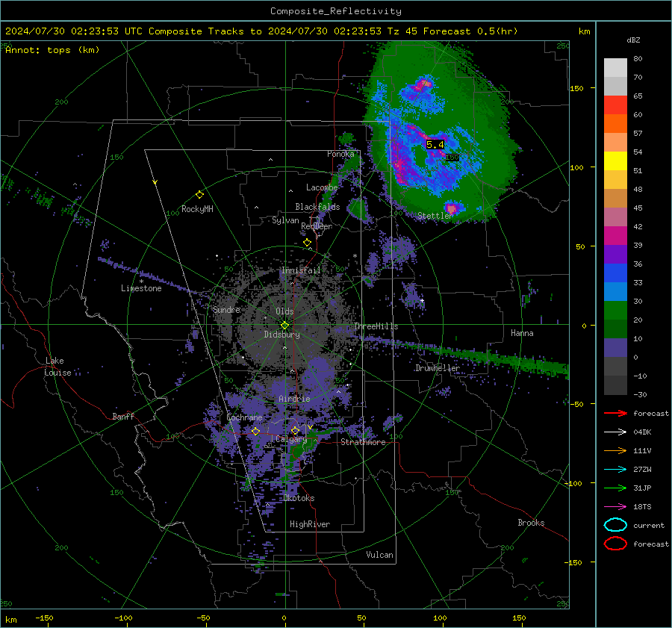Click the Limestone label

[x=141, y=288]
